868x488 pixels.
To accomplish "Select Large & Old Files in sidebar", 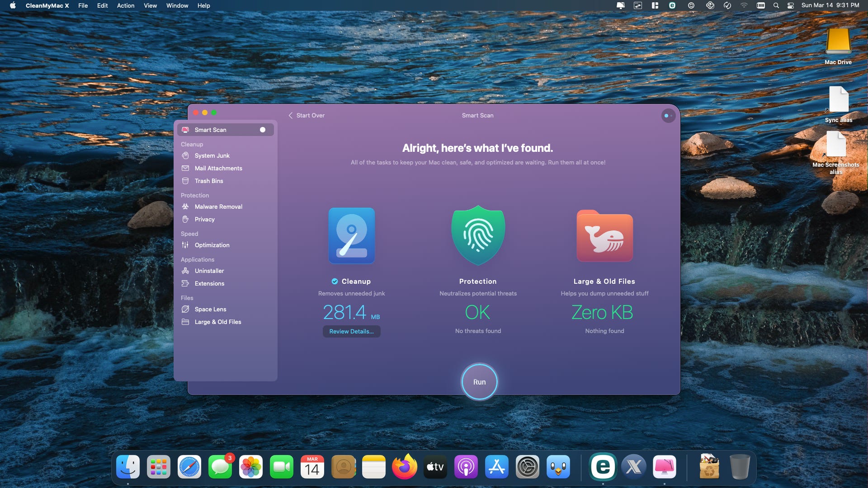I will pos(217,322).
